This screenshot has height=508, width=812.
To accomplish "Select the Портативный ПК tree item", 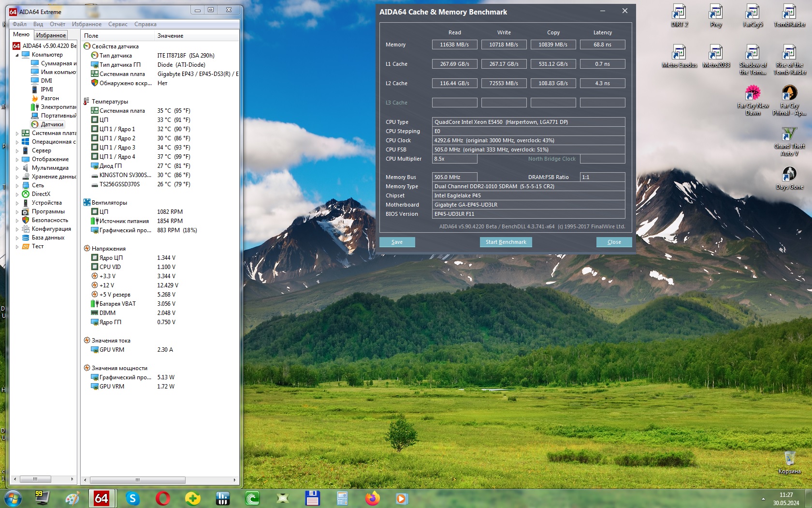I will tap(58, 116).
